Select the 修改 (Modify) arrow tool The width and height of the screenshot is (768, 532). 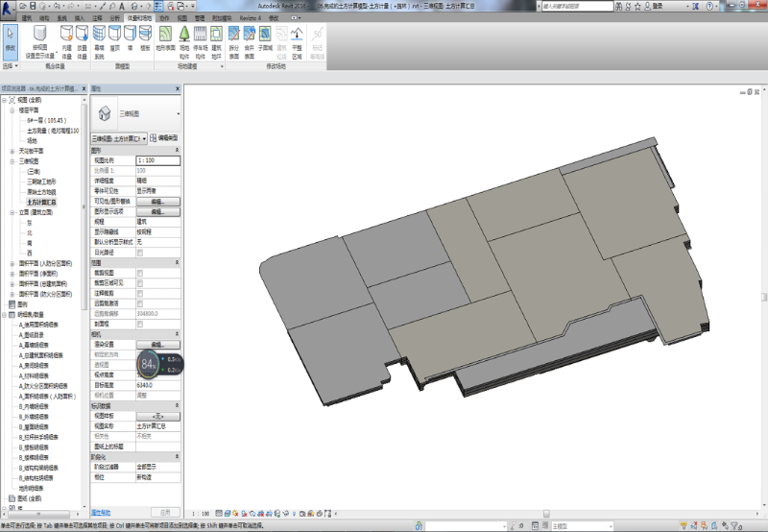(10, 41)
